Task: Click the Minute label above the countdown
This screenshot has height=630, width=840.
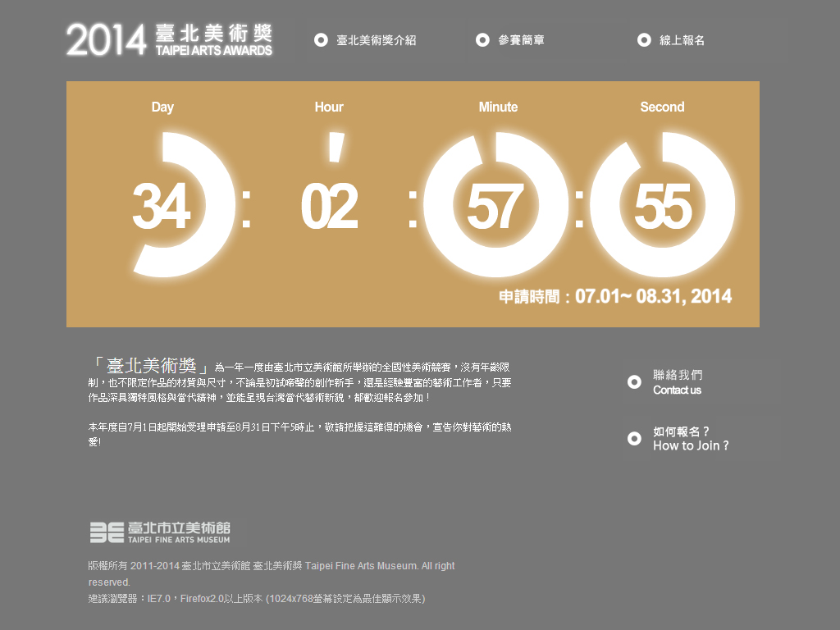Action: coord(498,107)
